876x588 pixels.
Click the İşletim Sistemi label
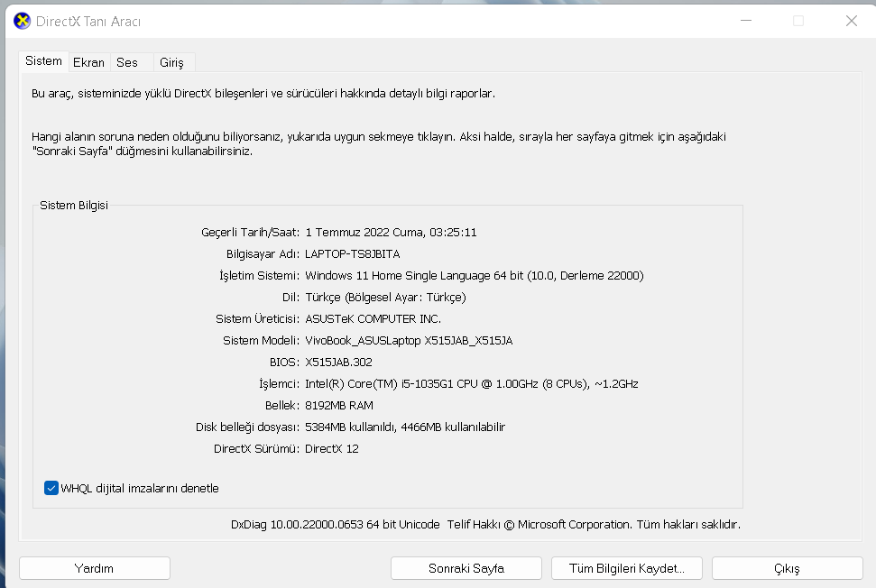coord(259,276)
